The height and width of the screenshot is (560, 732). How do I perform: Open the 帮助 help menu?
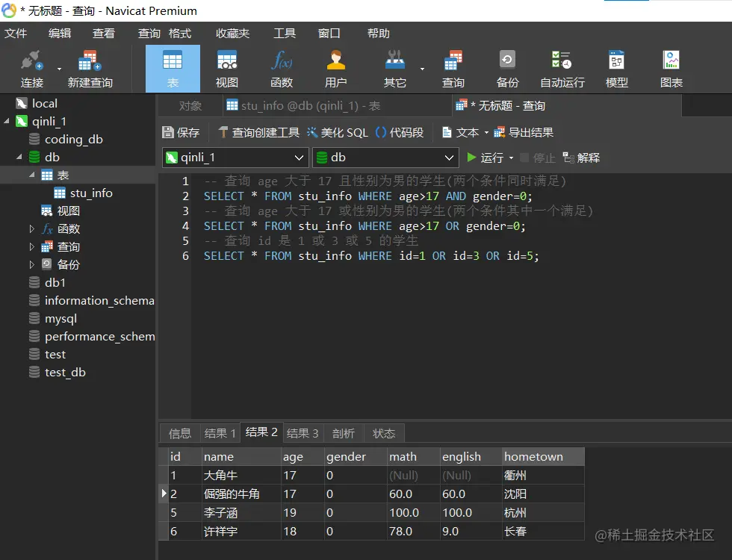pos(378,33)
